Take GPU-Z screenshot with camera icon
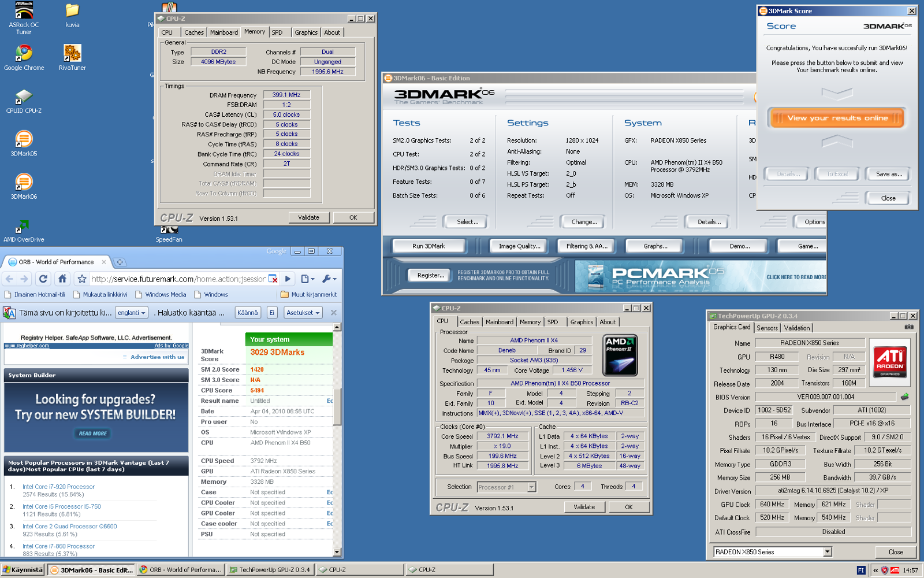Image resolution: width=924 pixels, height=578 pixels. (x=909, y=327)
